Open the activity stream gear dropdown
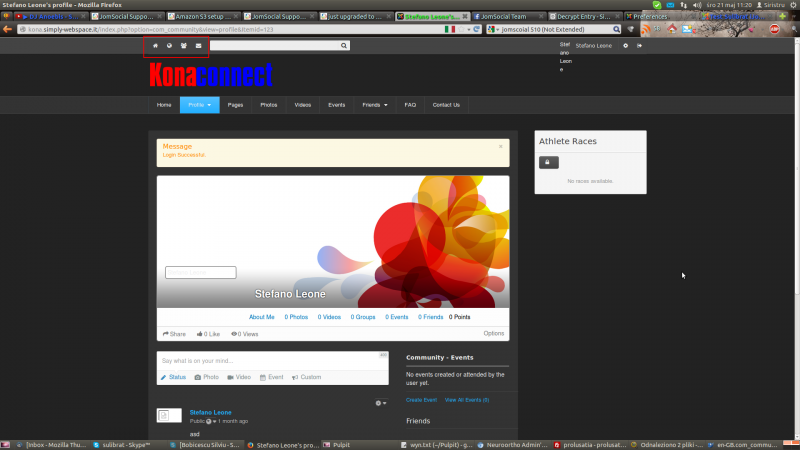The height and width of the screenshot is (450, 800). tap(381, 403)
